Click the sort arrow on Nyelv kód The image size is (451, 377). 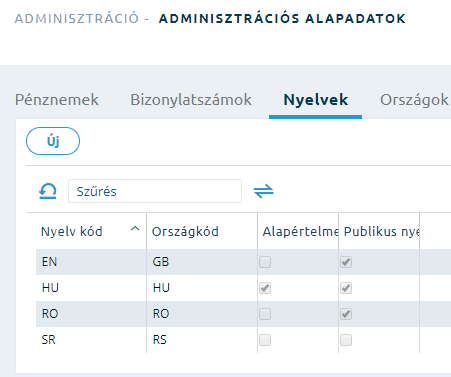(x=135, y=229)
